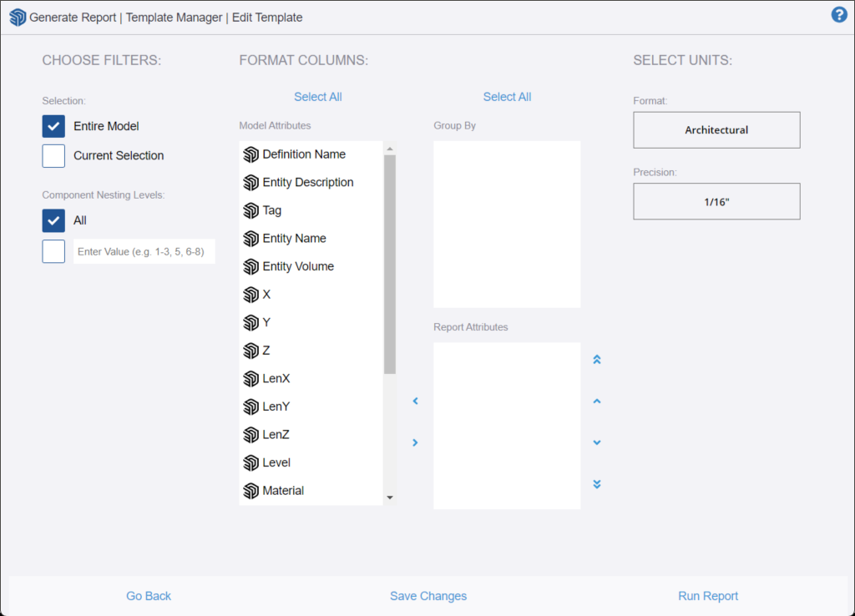The image size is (855, 616).
Task: Click the move-up chevron arrow
Action: coord(596,401)
